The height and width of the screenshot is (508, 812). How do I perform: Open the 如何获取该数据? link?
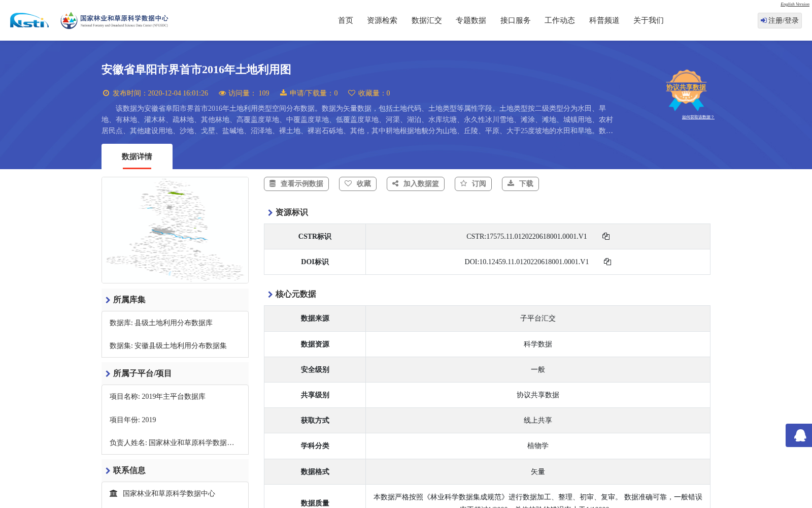(x=698, y=117)
